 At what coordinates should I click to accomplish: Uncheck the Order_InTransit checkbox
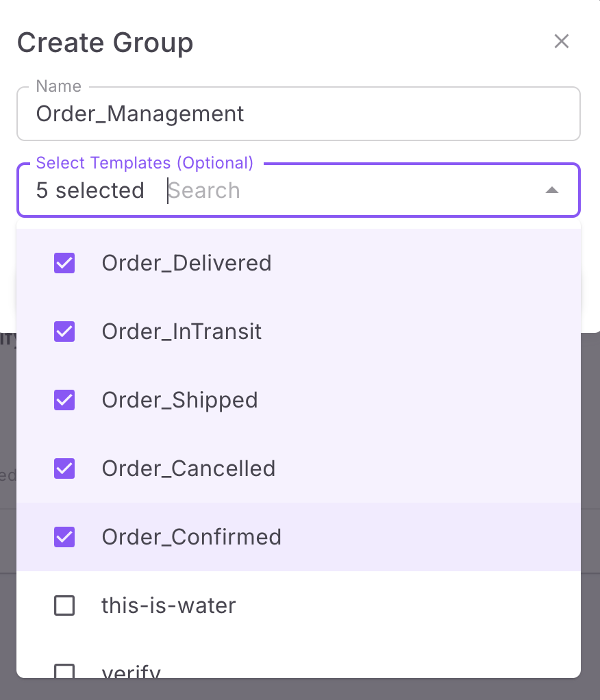[64, 332]
